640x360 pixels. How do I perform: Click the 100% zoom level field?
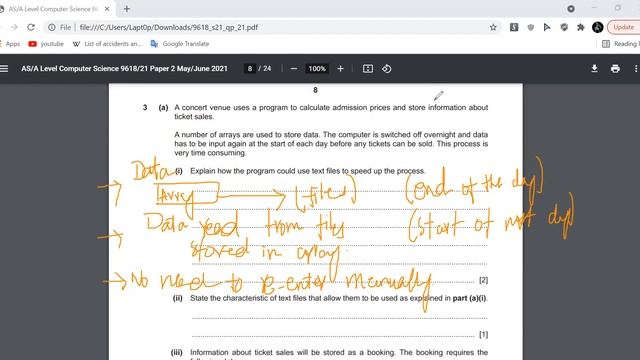coord(317,69)
